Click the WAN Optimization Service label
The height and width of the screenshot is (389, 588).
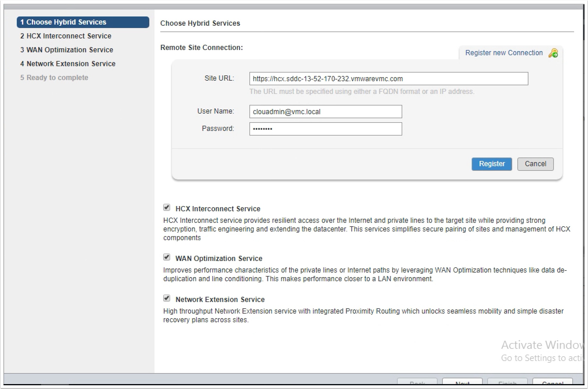tap(219, 258)
